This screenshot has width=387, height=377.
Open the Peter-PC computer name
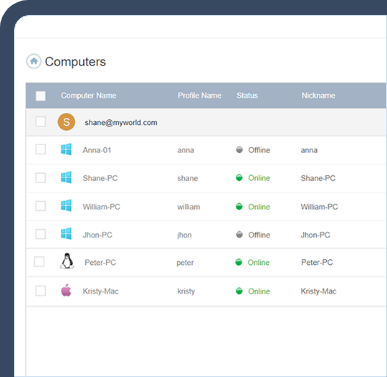(100, 263)
